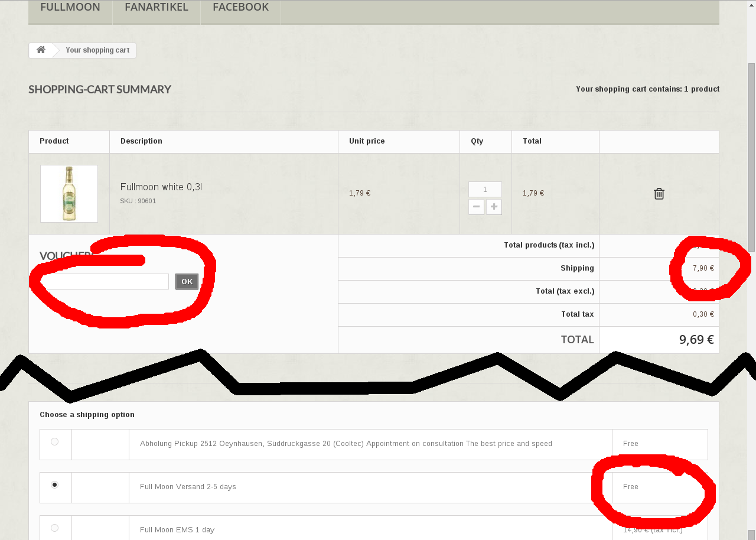
Task: Select Full Moon EMS 1 day radio
Action: pos(55,528)
